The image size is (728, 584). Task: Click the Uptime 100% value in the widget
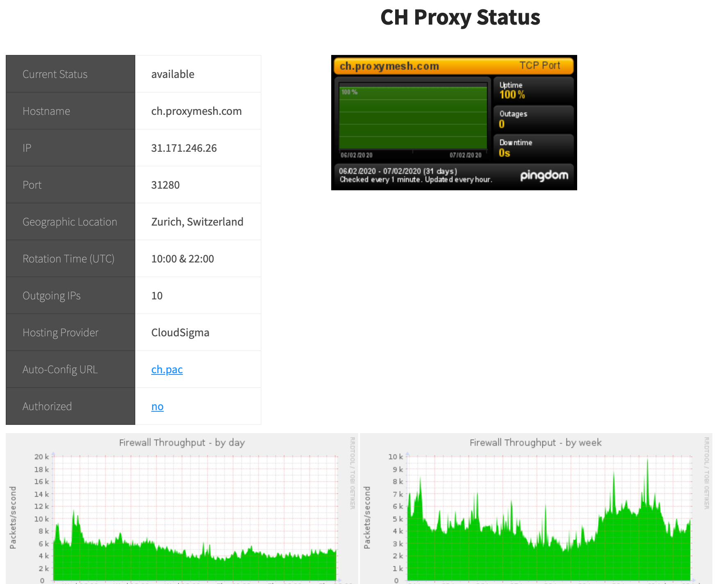512,95
